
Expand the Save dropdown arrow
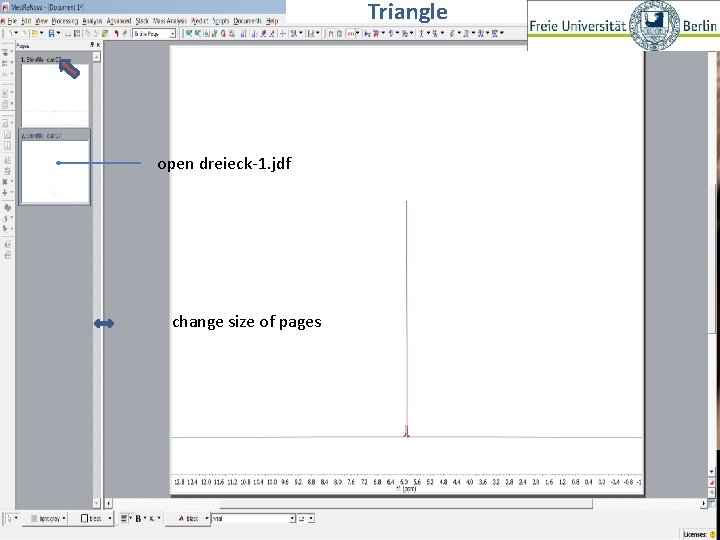(58, 34)
